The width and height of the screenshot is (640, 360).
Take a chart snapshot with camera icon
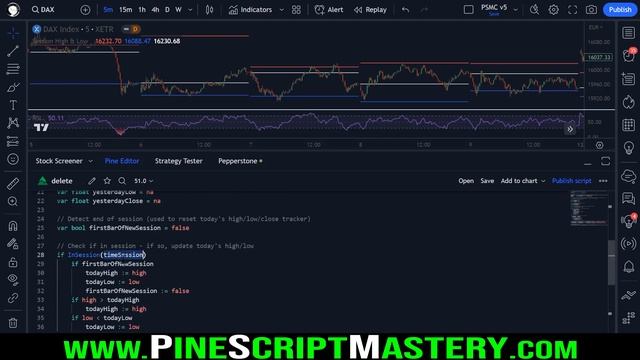coord(591,9)
